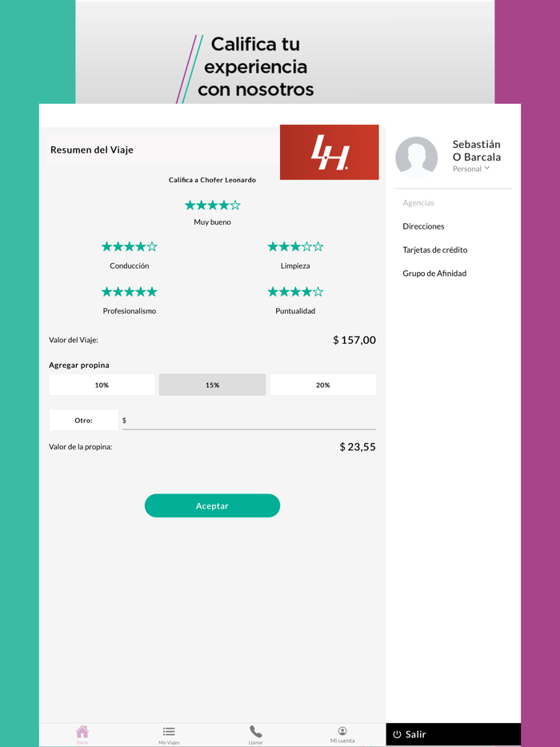Set fifth star in overall driver rating
Screen dimensions: 560x747
coord(235,206)
